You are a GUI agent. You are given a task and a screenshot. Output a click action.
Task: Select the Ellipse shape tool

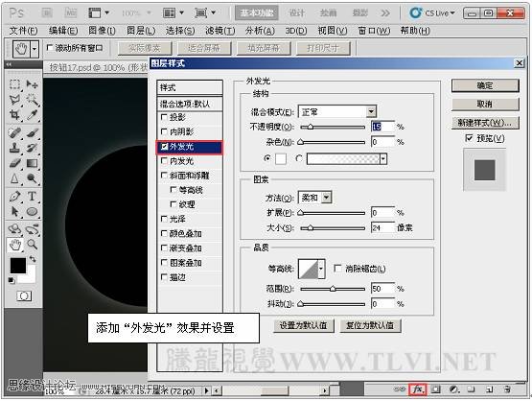pyautogui.click(x=33, y=212)
